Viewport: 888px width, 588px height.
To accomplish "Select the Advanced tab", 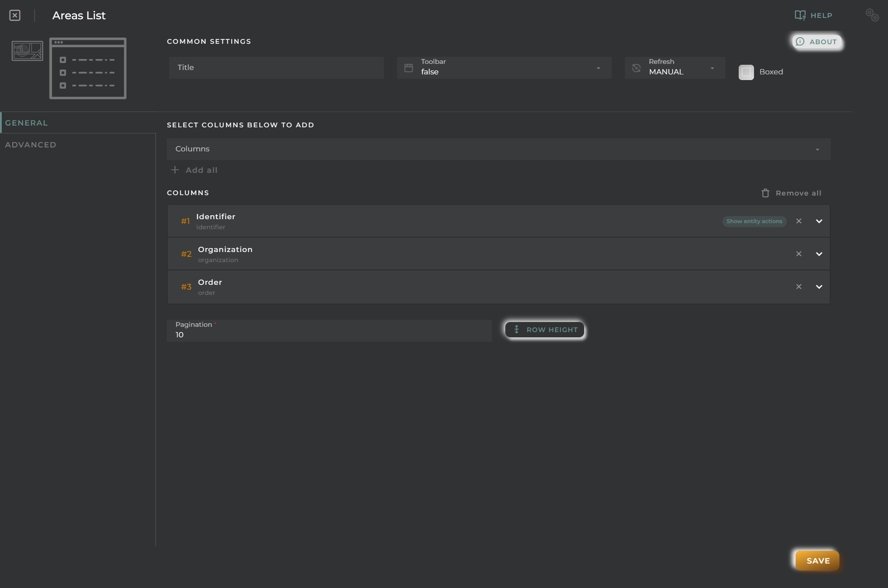I will pyautogui.click(x=30, y=143).
